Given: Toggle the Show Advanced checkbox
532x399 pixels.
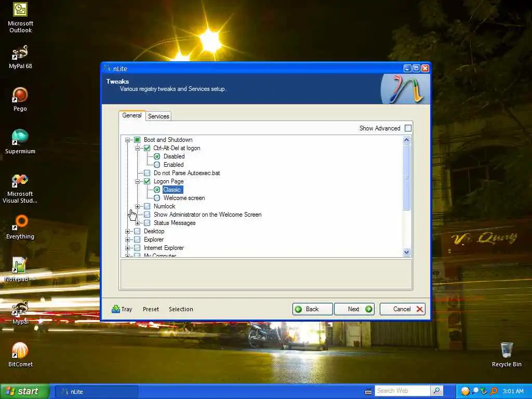Looking at the screenshot, I should point(408,128).
